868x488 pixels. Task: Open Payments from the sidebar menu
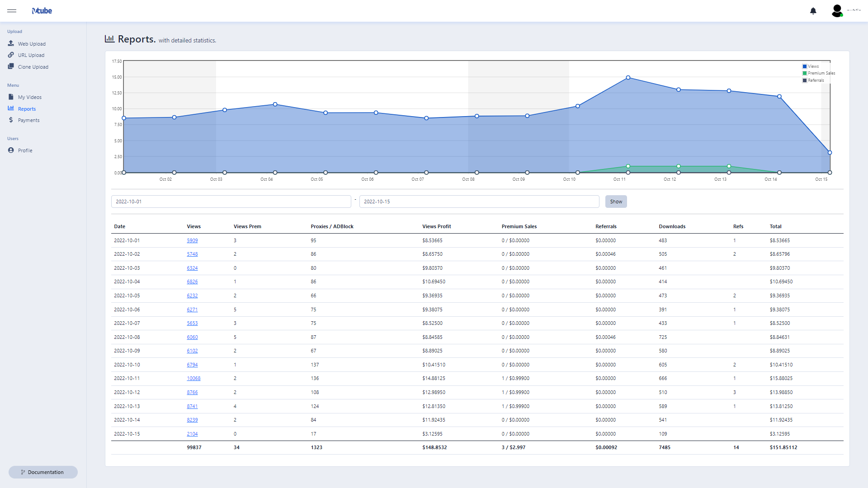click(28, 120)
